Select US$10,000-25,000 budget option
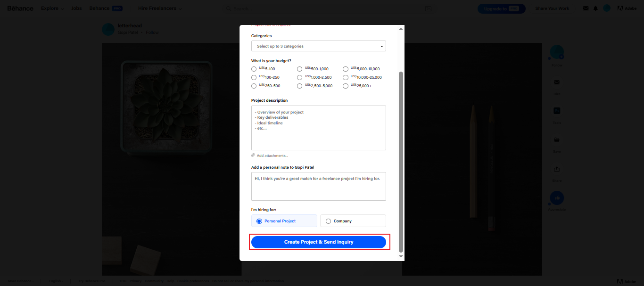Image resolution: width=644 pixels, height=286 pixels. click(346, 78)
